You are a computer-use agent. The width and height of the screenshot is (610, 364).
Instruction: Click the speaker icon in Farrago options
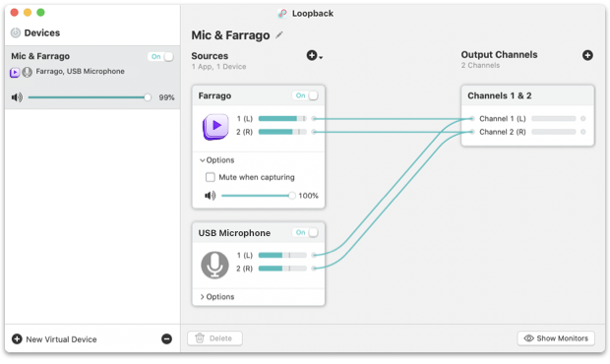pos(211,195)
